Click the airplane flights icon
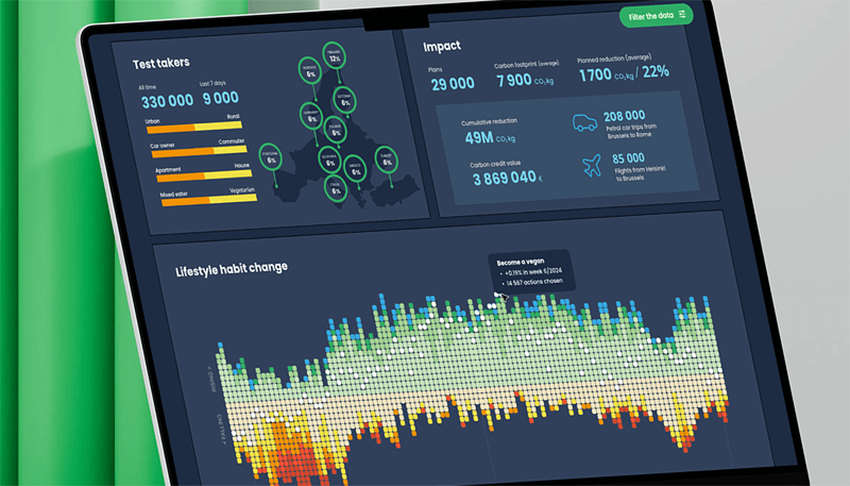Screen dimensions: 850x486 [x=592, y=164]
